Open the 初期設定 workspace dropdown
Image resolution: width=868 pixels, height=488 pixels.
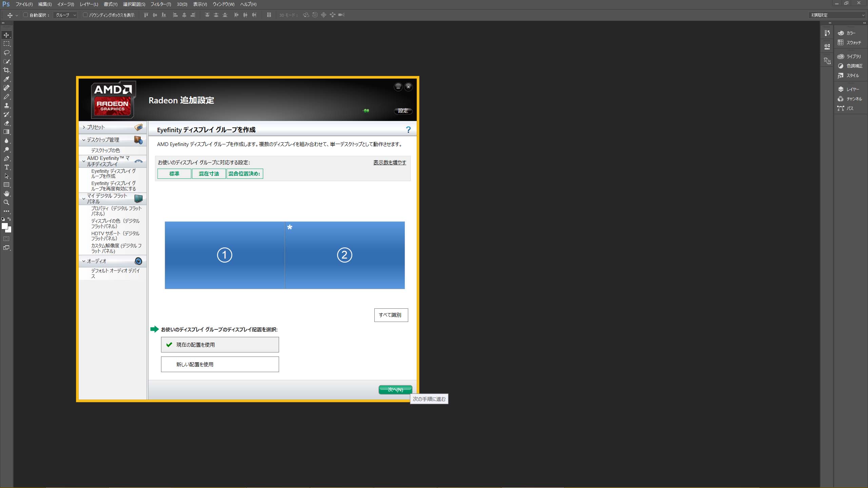837,15
